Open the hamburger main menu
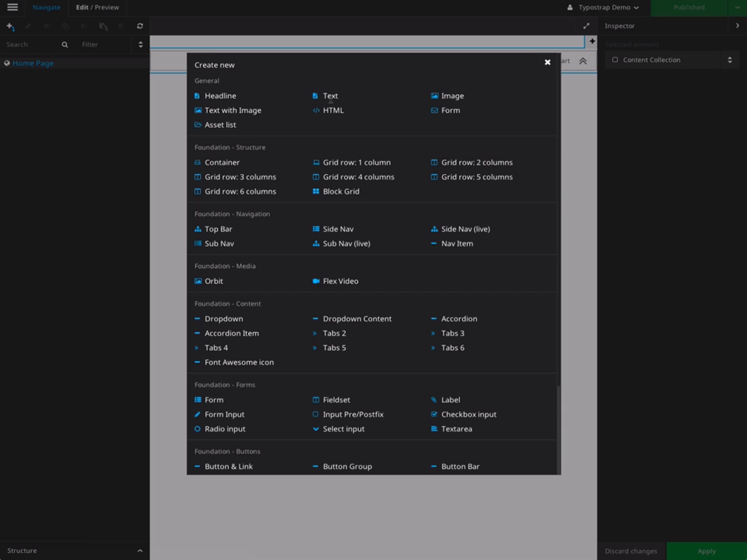 (12, 7)
